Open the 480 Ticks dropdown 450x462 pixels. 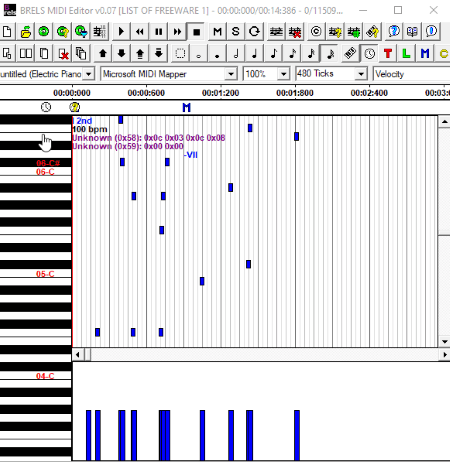tap(361, 74)
